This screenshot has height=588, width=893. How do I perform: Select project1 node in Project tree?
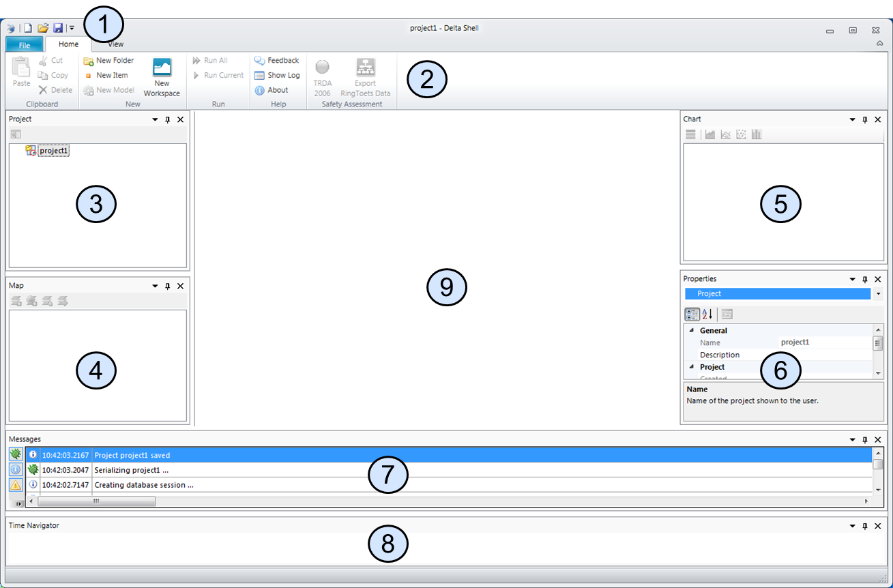point(53,151)
